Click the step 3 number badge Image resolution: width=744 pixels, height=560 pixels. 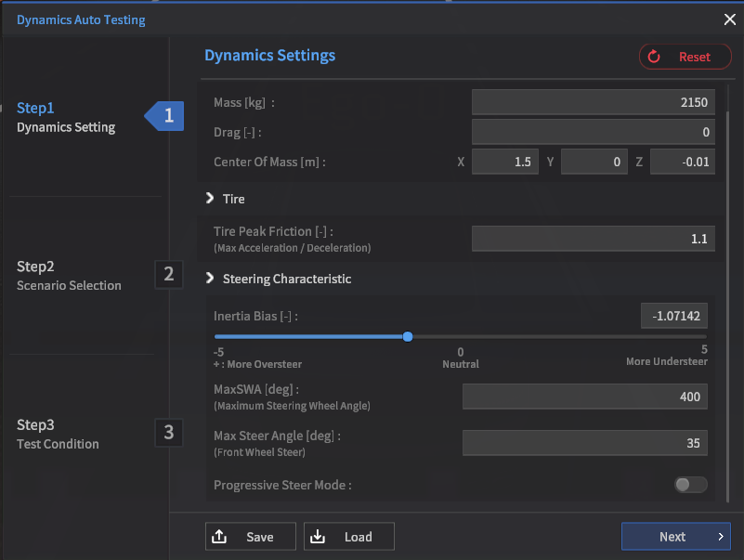click(168, 433)
